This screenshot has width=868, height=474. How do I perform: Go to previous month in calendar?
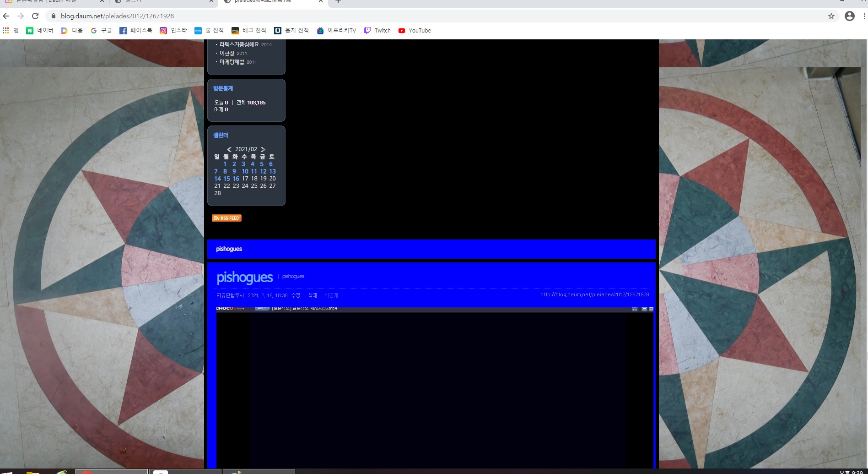click(229, 149)
